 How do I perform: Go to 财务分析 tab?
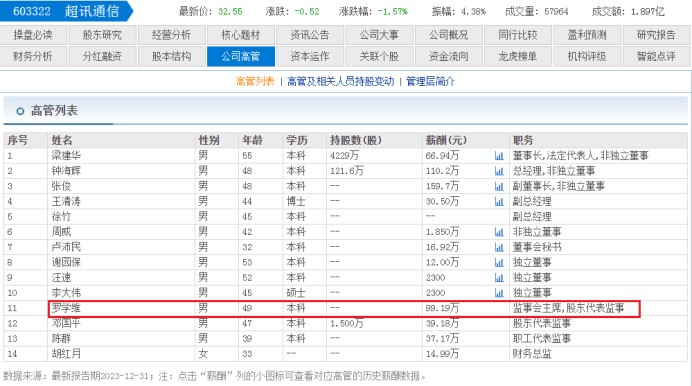click(33, 56)
